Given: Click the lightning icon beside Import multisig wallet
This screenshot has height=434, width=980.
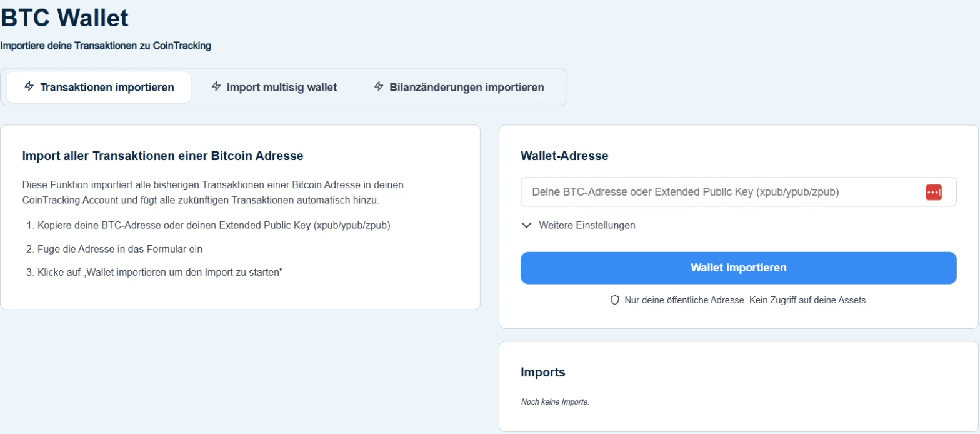Looking at the screenshot, I should pyautogui.click(x=216, y=86).
